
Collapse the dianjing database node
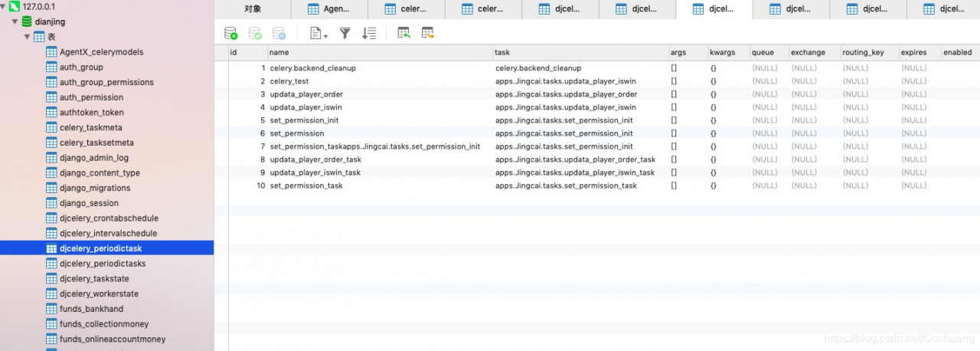click(15, 21)
